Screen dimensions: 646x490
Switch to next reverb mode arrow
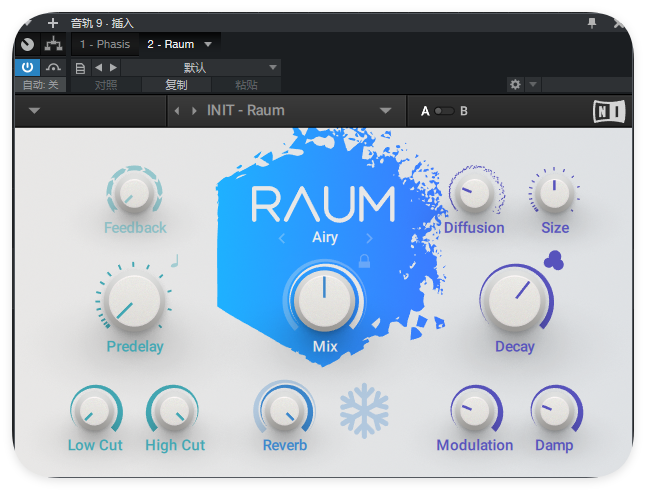(369, 238)
